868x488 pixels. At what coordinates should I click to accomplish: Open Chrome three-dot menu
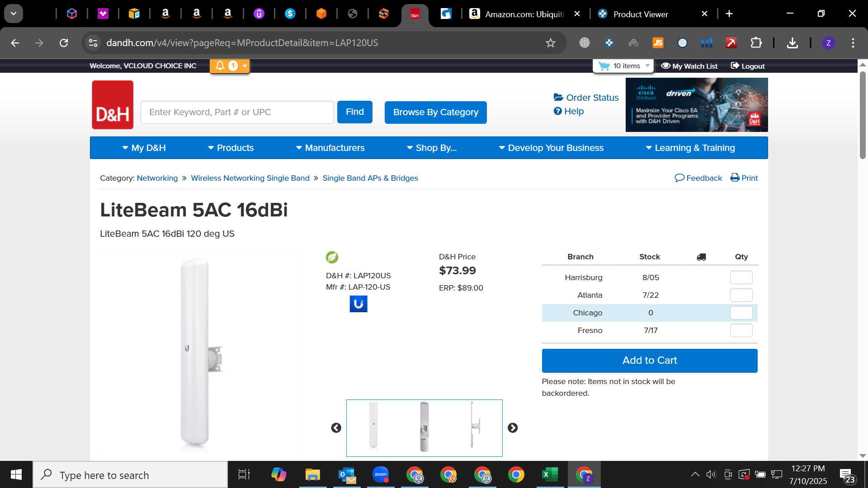pyautogui.click(x=853, y=43)
